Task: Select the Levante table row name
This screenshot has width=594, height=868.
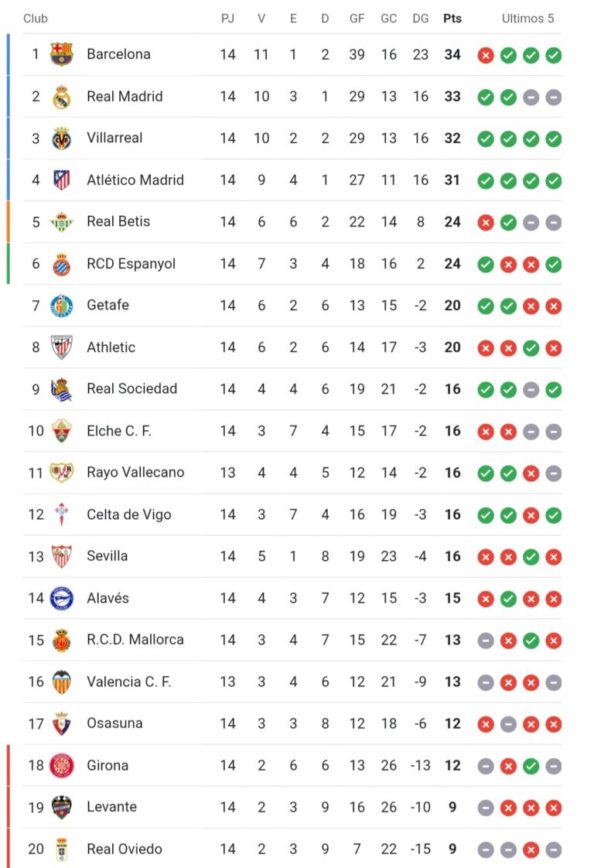Action: point(111,807)
